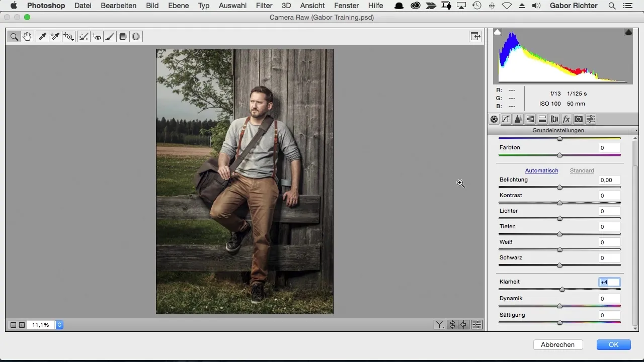Open the Grundeinstellungen (Basic) panel tab
The width and height of the screenshot is (644, 362).
(494, 119)
